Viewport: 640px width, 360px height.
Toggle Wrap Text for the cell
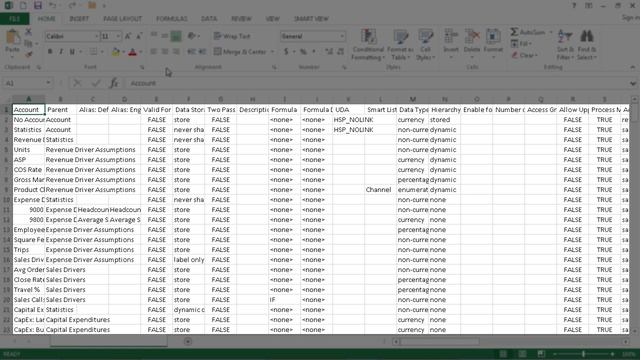232,36
